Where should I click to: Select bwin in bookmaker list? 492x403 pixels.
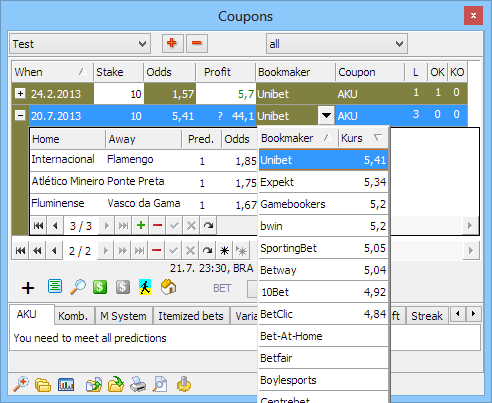[x=323, y=226]
